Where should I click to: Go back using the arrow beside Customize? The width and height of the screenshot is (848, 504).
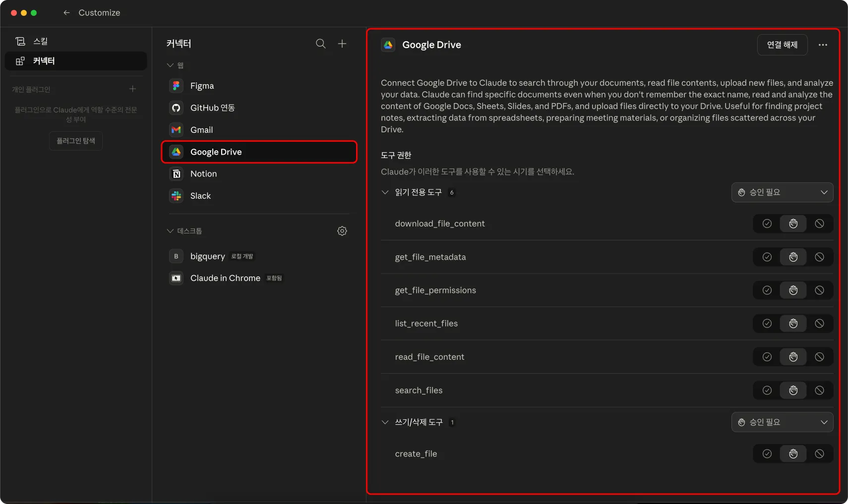[x=66, y=13]
